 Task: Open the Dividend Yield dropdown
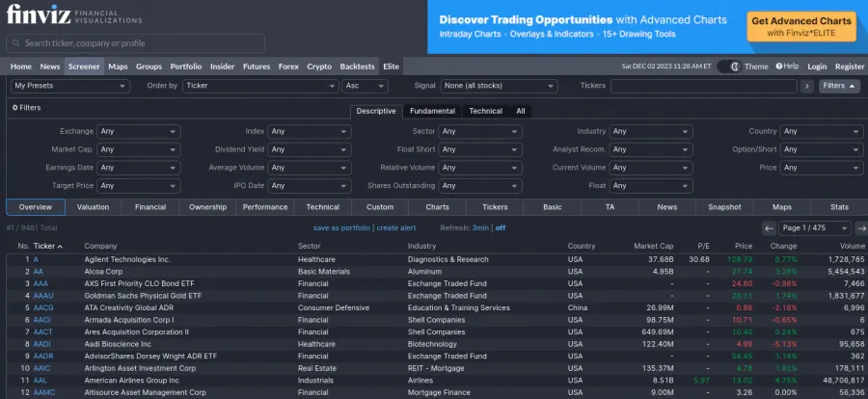(310, 149)
